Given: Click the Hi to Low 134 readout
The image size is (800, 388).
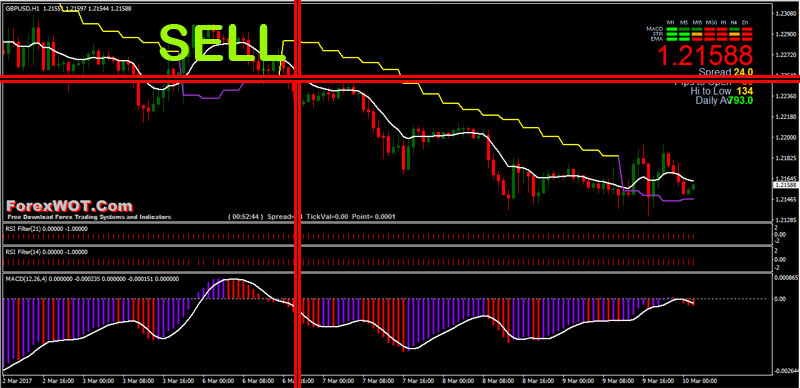Looking at the screenshot, I should click(x=722, y=91).
